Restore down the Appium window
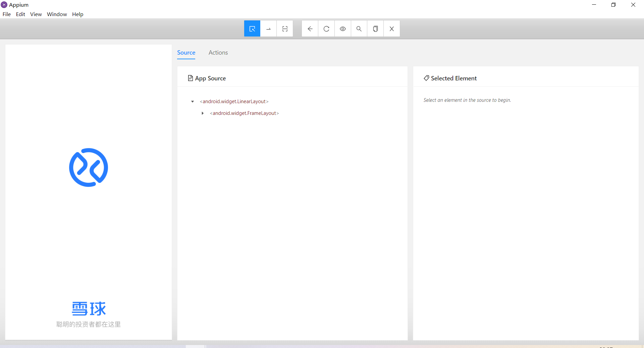The width and height of the screenshot is (644, 348). 613,5
